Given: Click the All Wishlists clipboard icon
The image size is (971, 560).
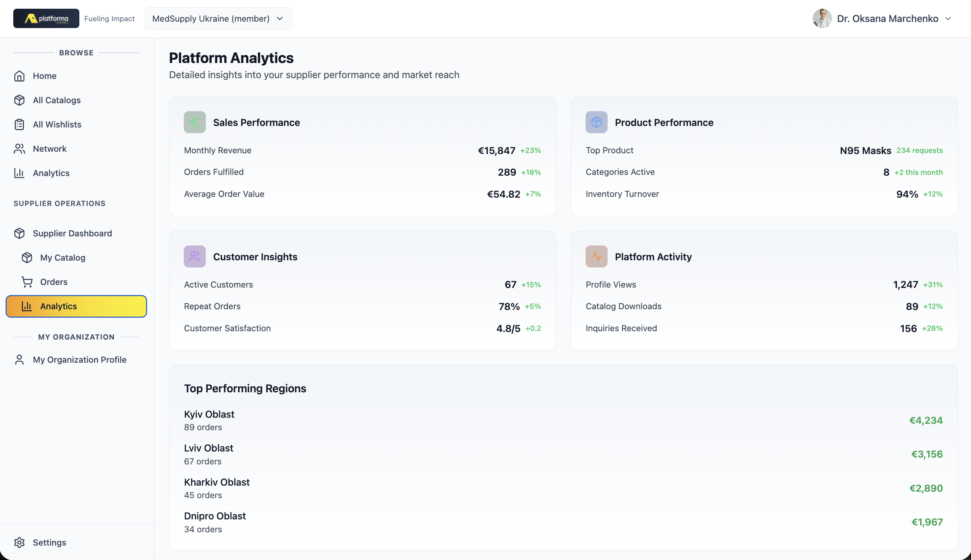Looking at the screenshot, I should [19, 124].
